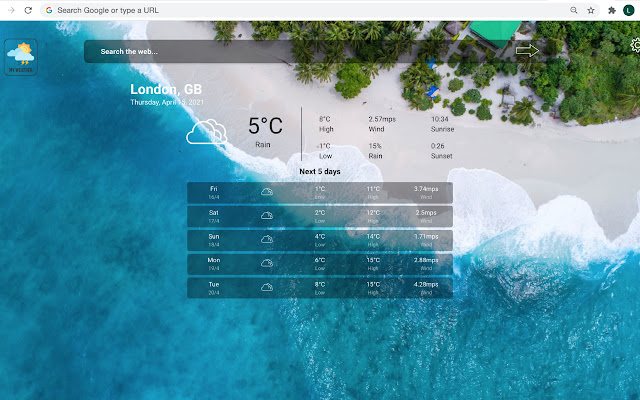Open the Extensions puzzle-piece icon

(611, 10)
